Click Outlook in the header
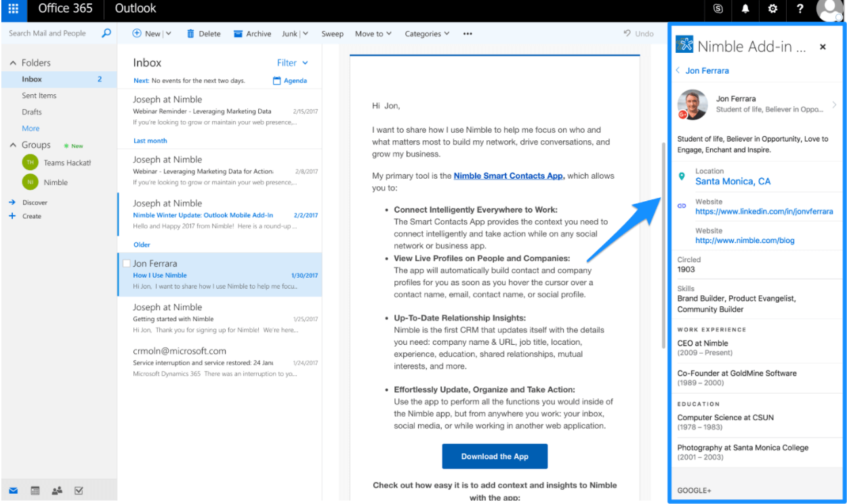 136,9
